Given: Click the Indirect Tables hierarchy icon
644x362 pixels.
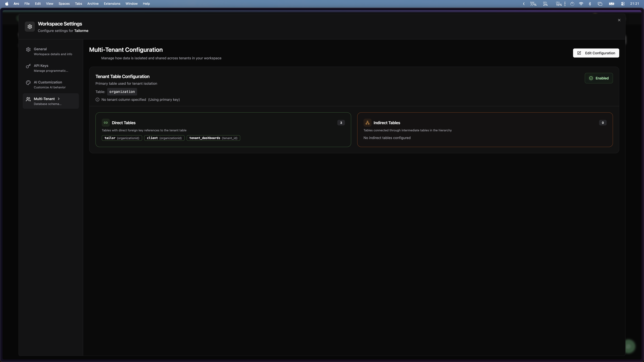Looking at the screenshot, I should coord(367,123).
